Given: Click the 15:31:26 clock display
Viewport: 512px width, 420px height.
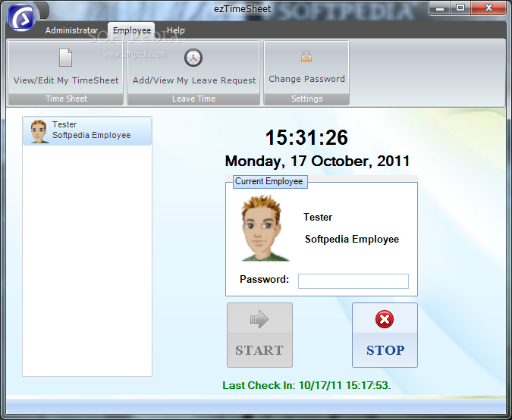Looking at the screenshot, I should click(306, 137).
